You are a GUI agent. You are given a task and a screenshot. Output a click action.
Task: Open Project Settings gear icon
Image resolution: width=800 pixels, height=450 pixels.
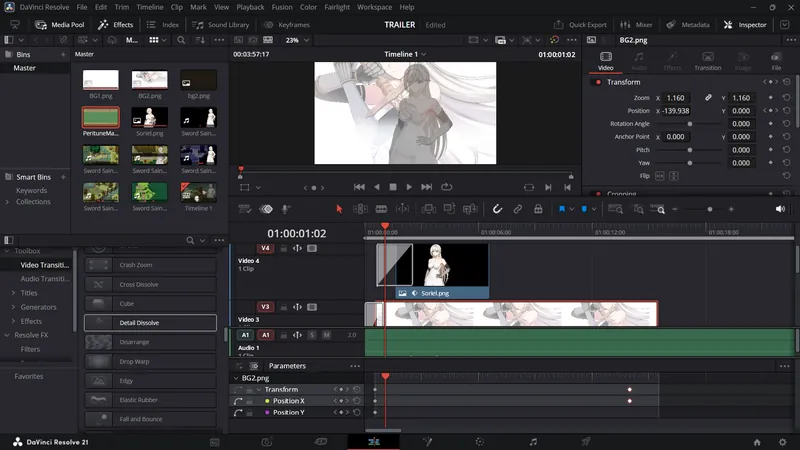[783, 442]
